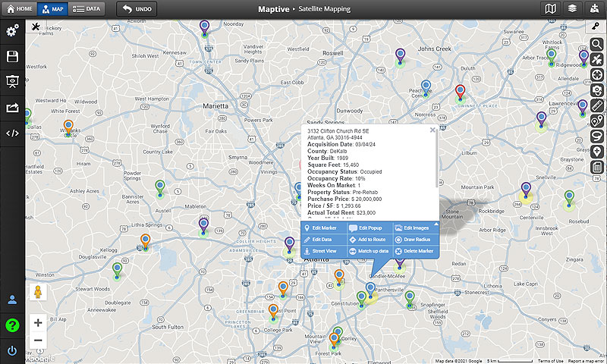Click the popup vertical scrollbar

438,158
